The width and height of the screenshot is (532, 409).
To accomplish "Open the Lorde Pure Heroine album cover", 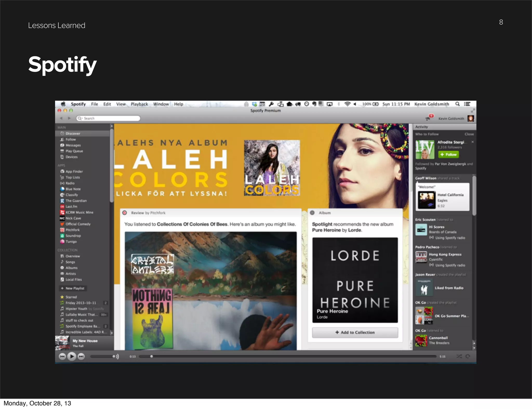I will point(355,280).
